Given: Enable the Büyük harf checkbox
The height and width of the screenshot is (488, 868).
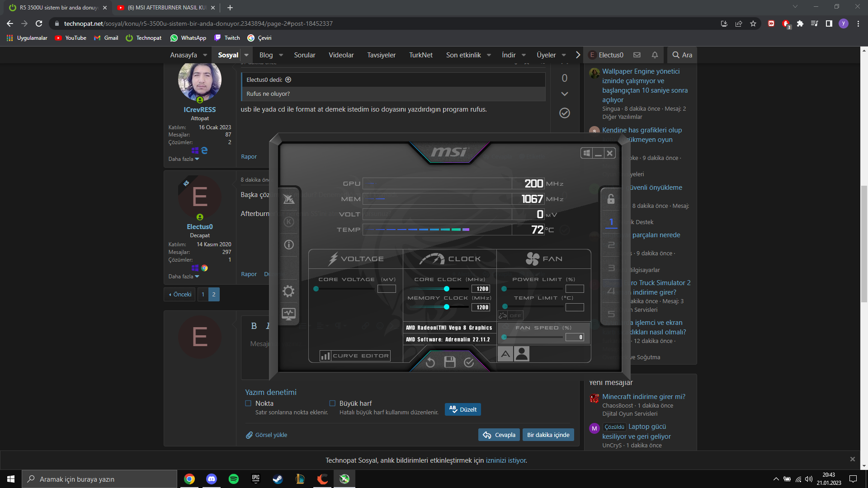Looking at the screenshot, I should (x=332, y=404).
